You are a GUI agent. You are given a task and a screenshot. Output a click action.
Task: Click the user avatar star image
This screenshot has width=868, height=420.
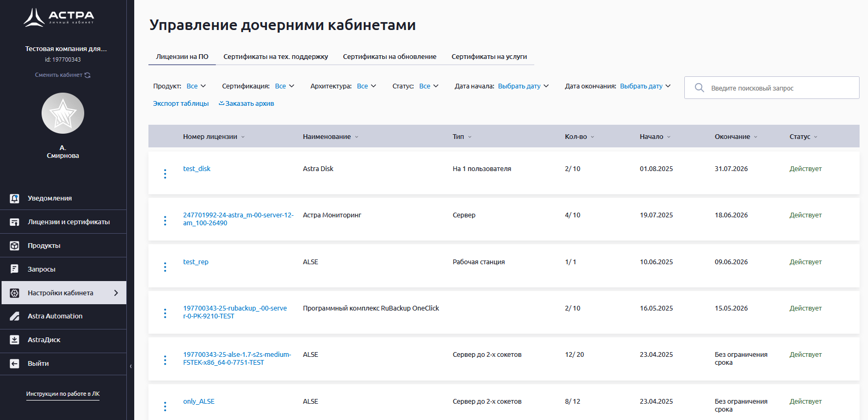point(63,113)
